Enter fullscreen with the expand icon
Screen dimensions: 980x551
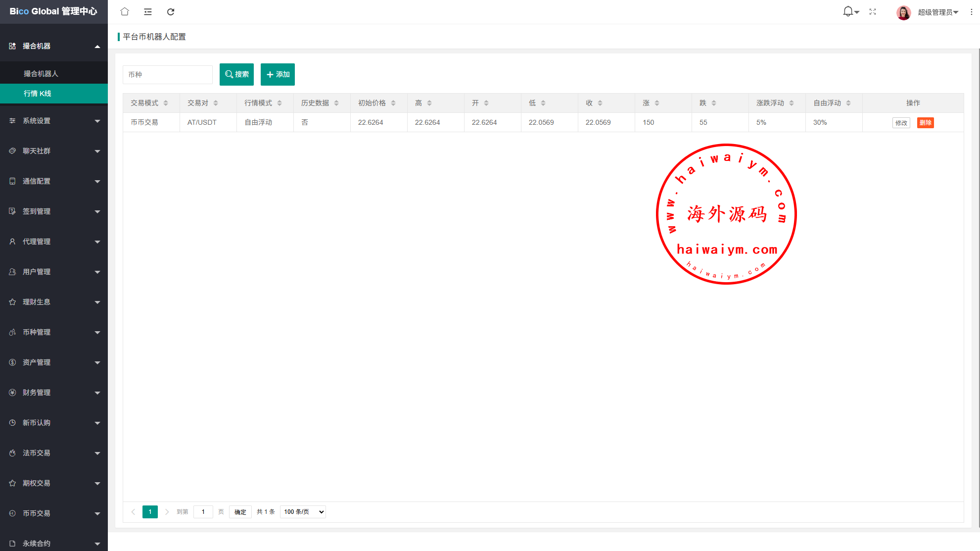pyautogui.click(x=873, y=11)
